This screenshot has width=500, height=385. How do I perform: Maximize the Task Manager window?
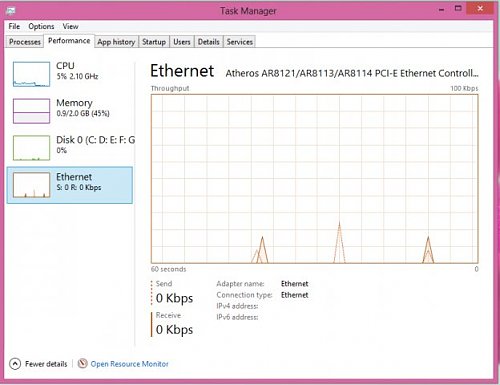tap(458, 9)
